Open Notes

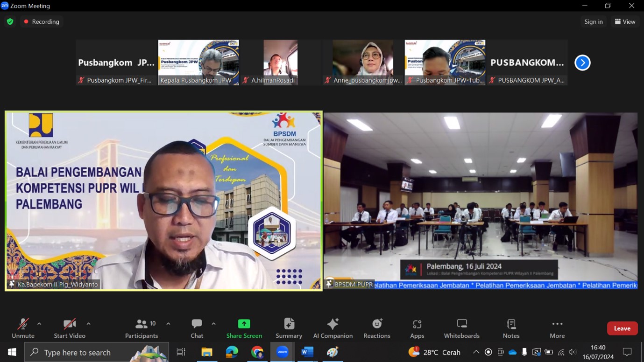pyautogui.click(x=511, y=328)
